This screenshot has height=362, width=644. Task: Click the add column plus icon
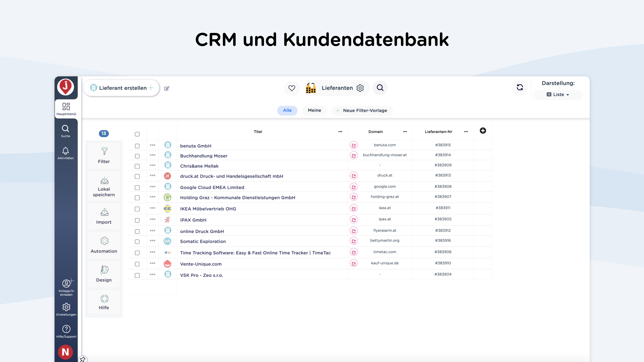coord(483,131)
